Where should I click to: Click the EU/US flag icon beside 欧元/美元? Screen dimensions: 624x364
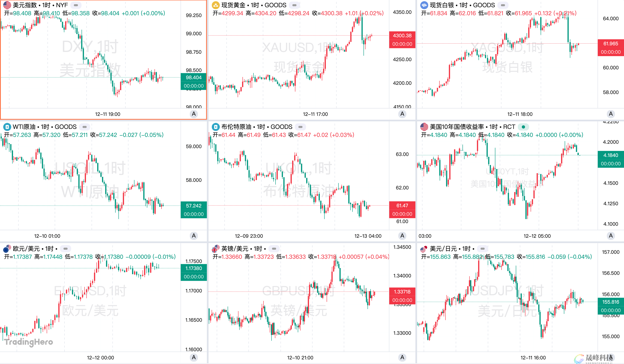(x=7, y=248)
